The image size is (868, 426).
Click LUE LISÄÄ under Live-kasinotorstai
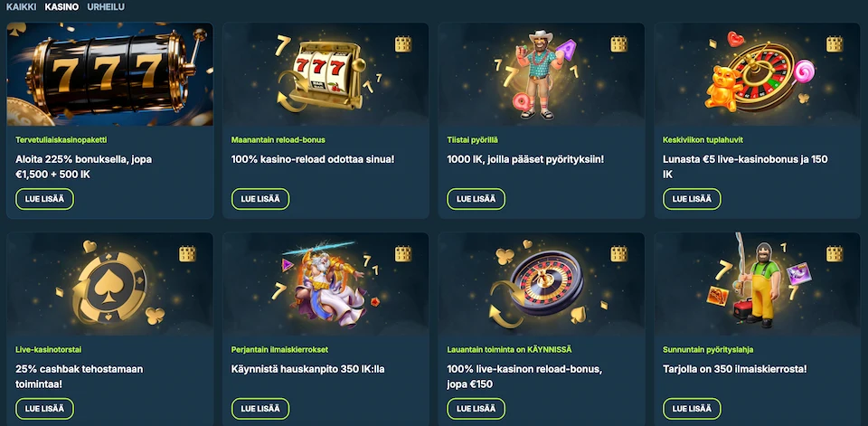coord(44,409)
